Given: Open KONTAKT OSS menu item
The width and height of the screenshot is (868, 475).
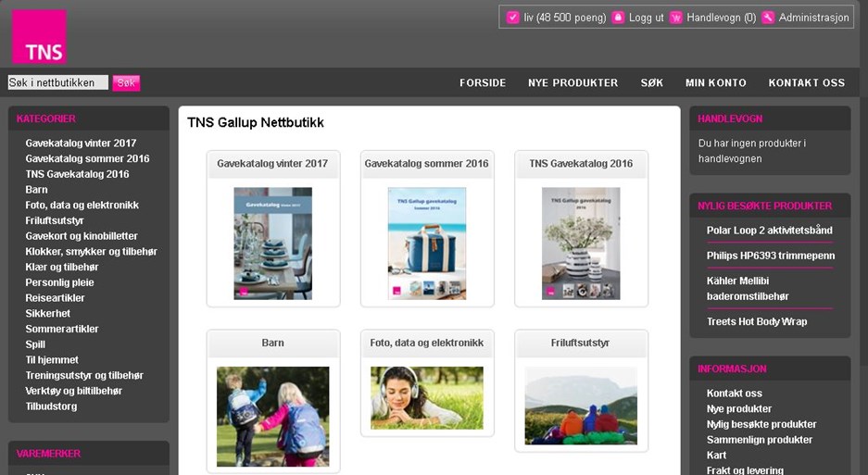Looking at the screenshot, I should pos(807,83).
